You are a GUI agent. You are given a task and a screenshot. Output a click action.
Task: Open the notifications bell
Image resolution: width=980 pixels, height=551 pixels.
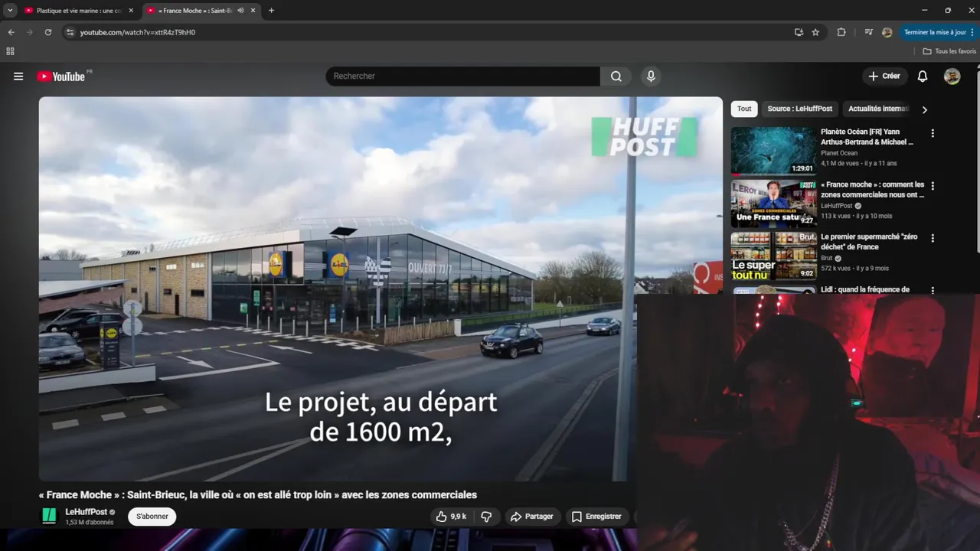click(x=923, y=77)
